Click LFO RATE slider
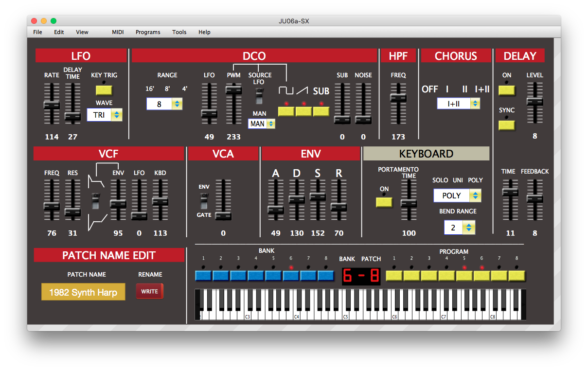The height and width of the screenshot is (370, 588). tap(52, 104)
